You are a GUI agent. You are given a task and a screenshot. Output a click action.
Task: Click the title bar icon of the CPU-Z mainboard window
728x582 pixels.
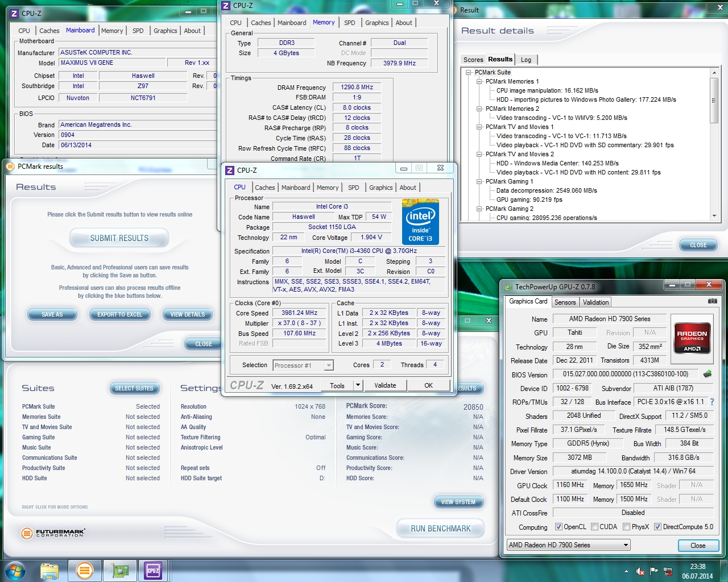click(x=14, y=13)
